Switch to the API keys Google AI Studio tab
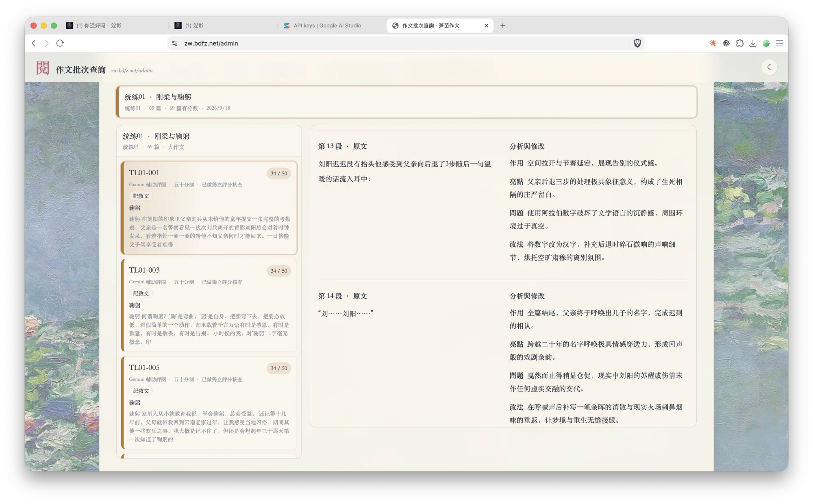Viewport: 813px width, 504px height. tap(331, 26)
